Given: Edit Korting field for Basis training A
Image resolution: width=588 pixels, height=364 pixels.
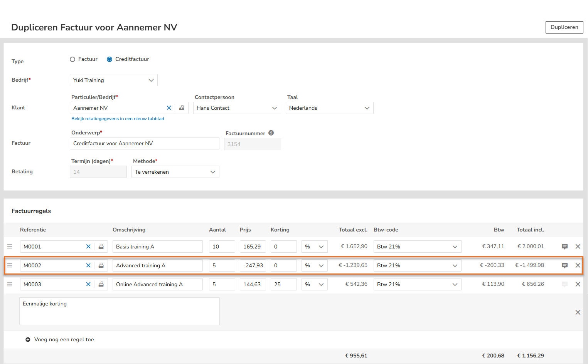Looking at the screenshot, I should click(284, 247).
